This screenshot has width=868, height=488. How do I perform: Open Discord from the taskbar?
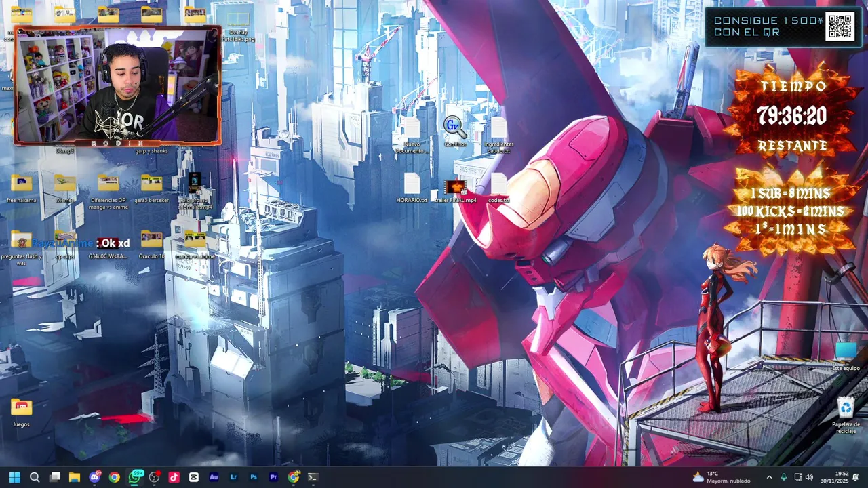[94, 477]
